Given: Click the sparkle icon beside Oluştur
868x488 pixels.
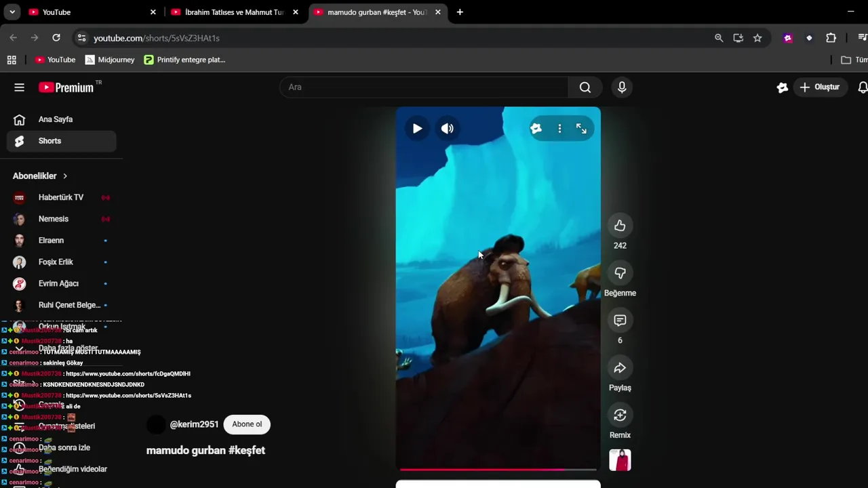Looking at the screenshot, I should (x=782, y=87).
